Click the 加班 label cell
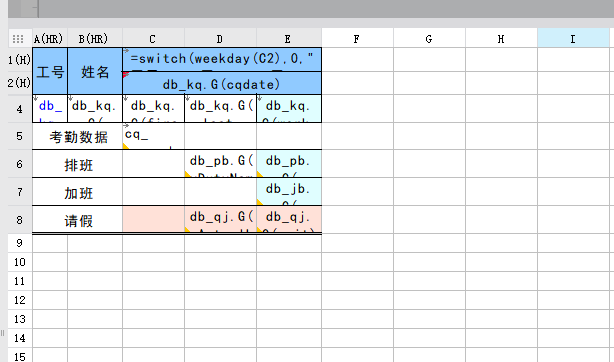The width and height of the screenshot is (614, 362). [x=78, y=192]
